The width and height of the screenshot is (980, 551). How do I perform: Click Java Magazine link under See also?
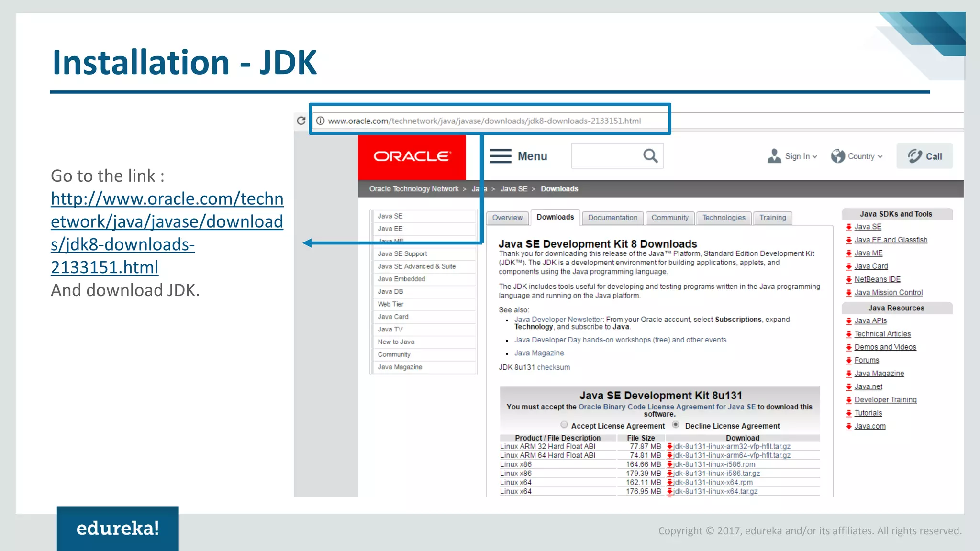(x=539, y=353)
